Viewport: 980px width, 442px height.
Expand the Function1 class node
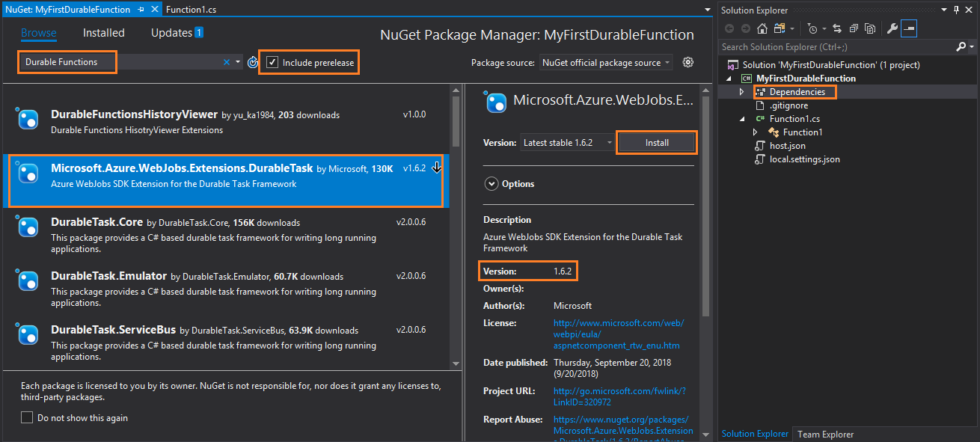click(756, 132)
